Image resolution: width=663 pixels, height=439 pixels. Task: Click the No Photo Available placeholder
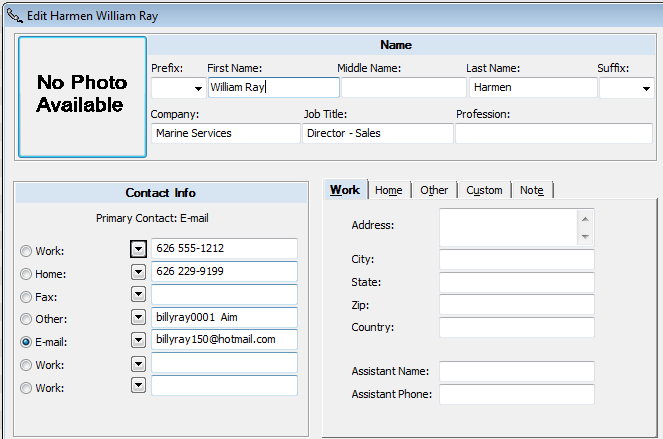(82, 97)
